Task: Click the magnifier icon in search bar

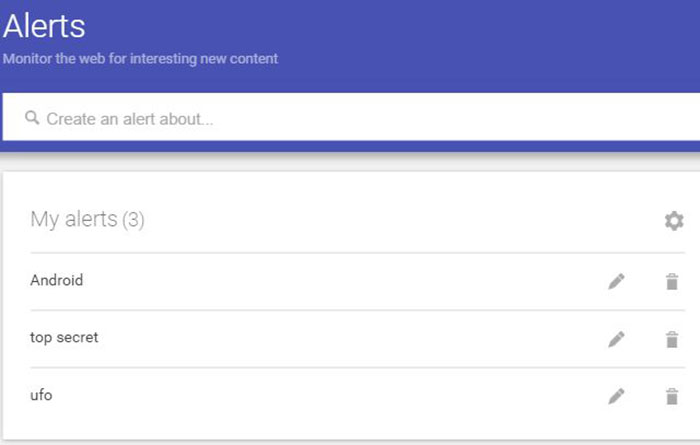Action: [32, 118]
